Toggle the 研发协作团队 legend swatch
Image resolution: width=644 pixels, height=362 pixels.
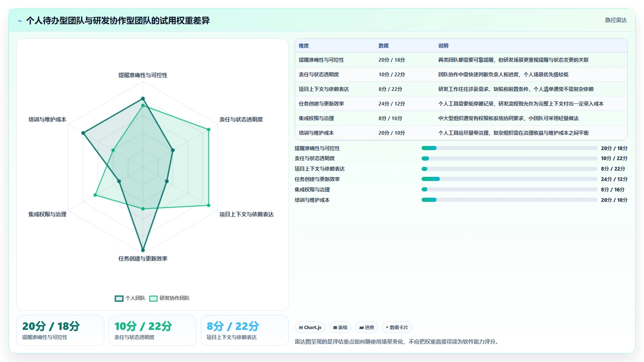click(x=153, y=298)
